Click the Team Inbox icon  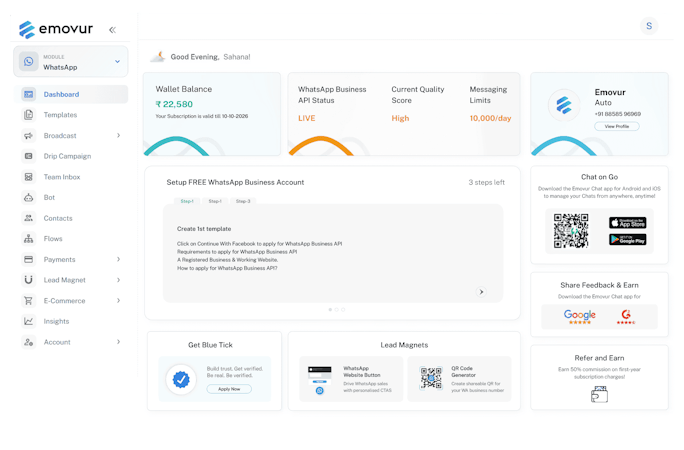pyautogui.click(x=28, y=177)
